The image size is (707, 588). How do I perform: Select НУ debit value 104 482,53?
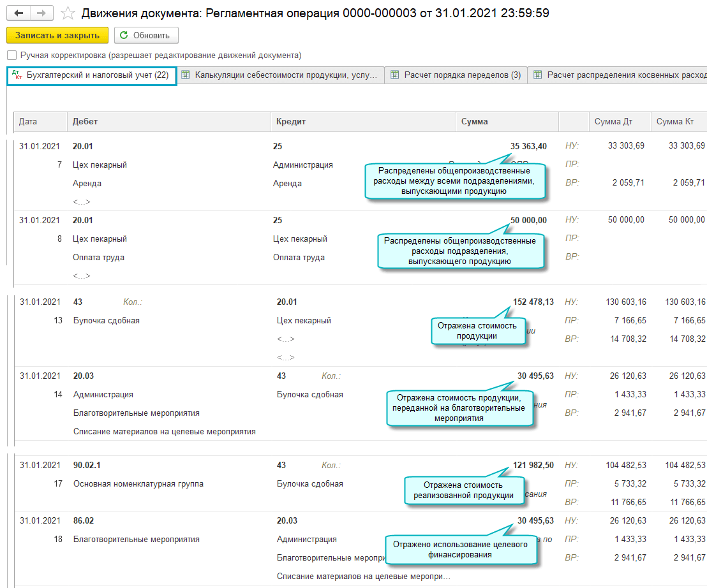[626, 465]
